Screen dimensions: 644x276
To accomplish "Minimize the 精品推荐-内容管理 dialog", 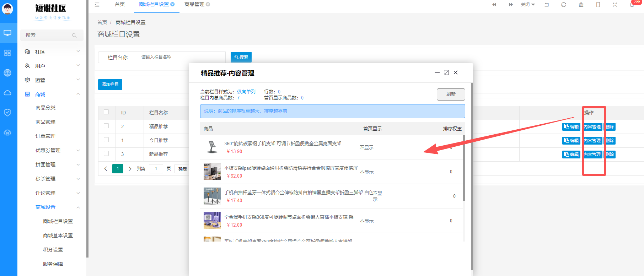I will (437, 73).
